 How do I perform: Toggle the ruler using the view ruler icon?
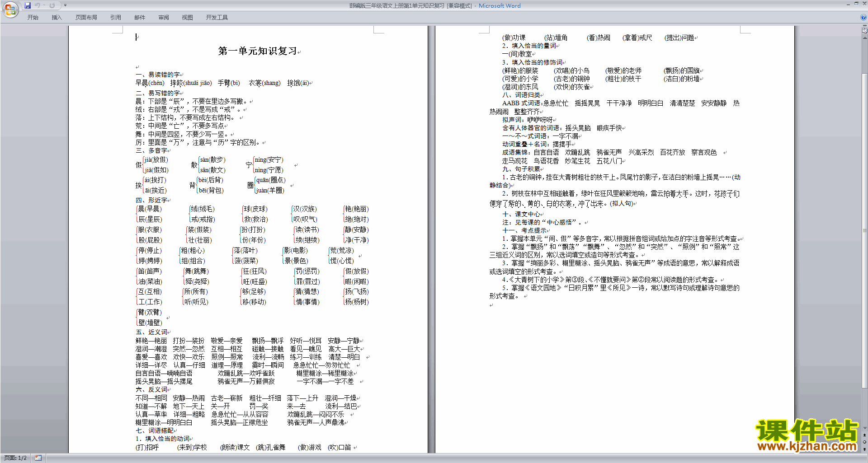(x=865, y=31)
